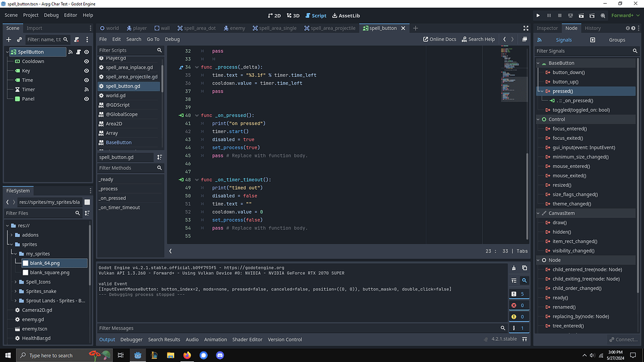
Task: Collapse the Control signals group
Action: 539,119
